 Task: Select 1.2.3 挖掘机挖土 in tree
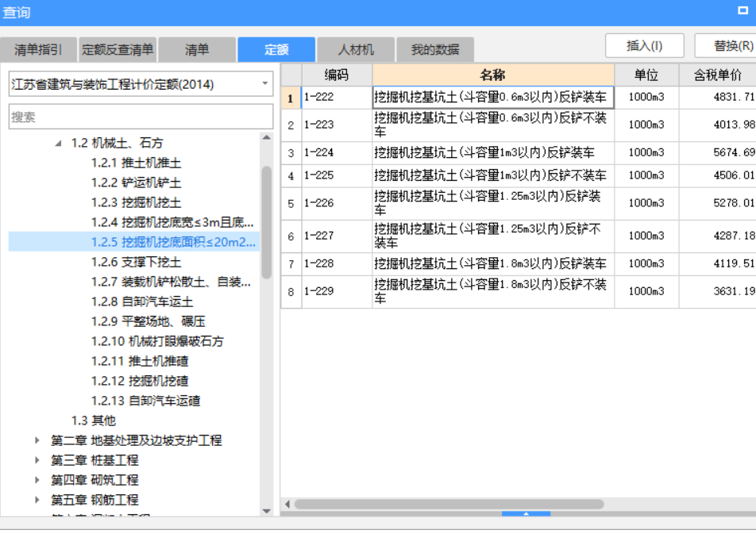(x=137, y=202)
